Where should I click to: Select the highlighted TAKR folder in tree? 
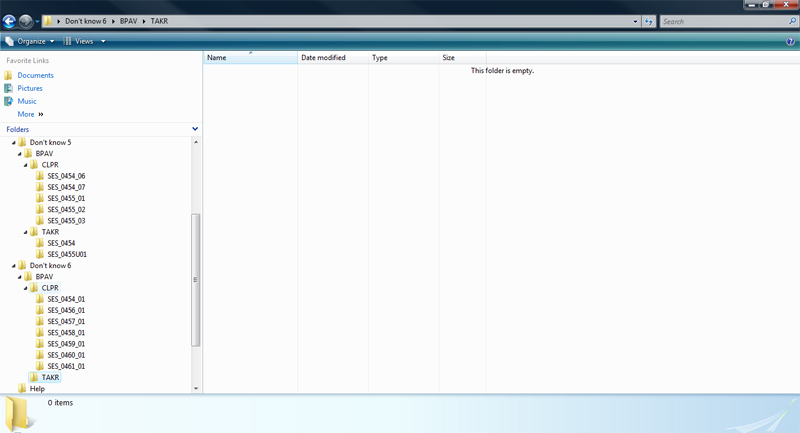tap(50, 377)
